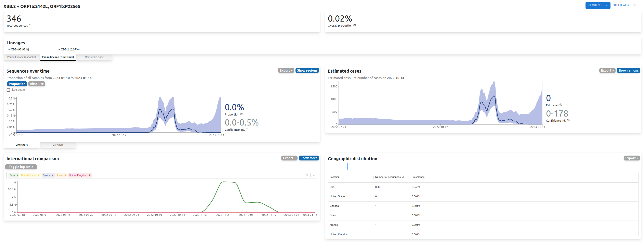
Task: Sort by Number of sequences arrow
Action: tap(403, 177)
